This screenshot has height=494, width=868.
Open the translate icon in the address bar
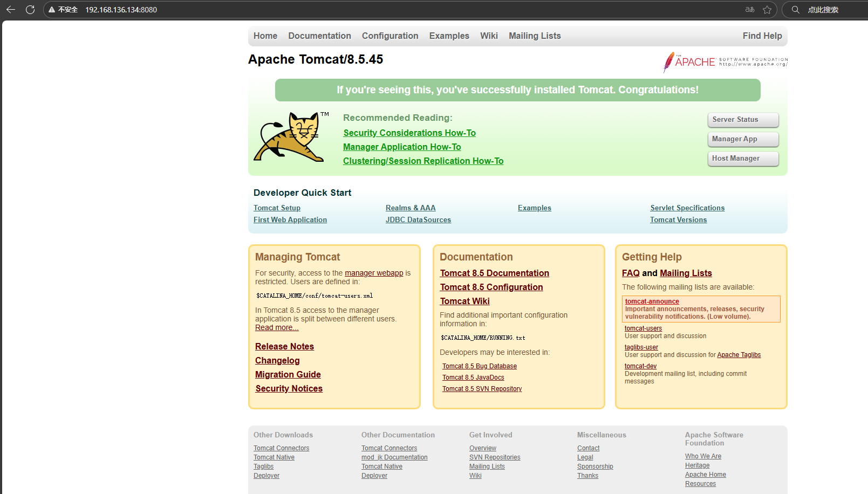[750, 10]
